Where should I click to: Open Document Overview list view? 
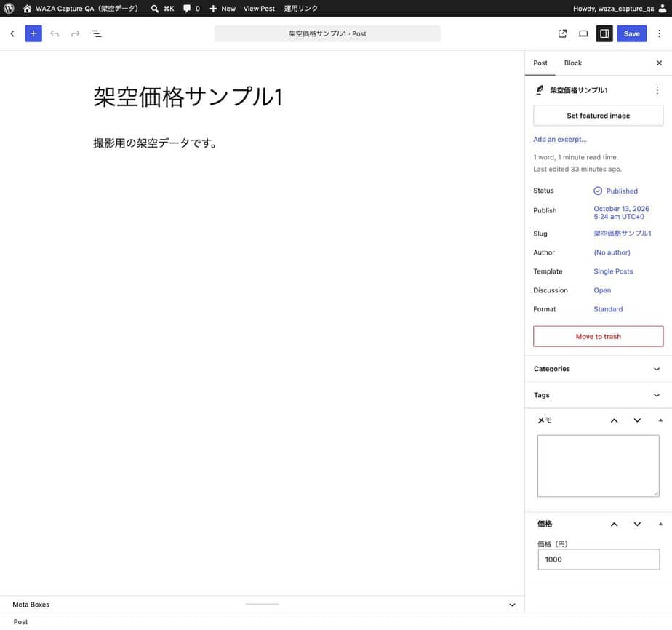97,33
